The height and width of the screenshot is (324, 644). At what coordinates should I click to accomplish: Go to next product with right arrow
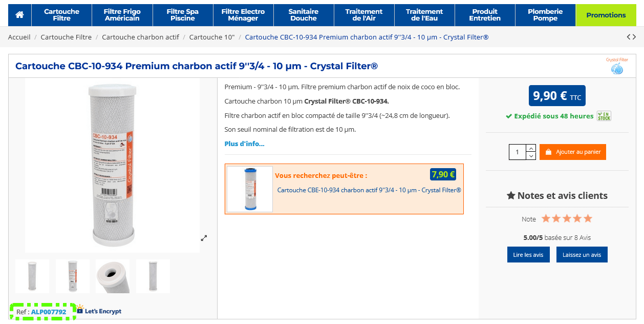[634, 37]
